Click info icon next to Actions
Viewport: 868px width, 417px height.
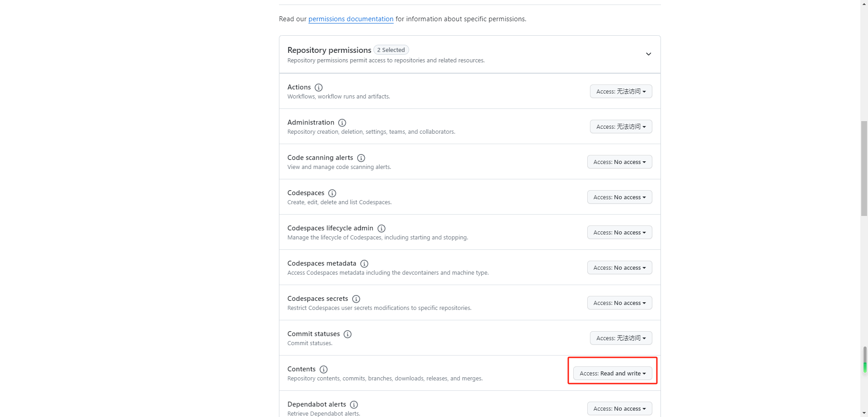click(x=319, y=87)
